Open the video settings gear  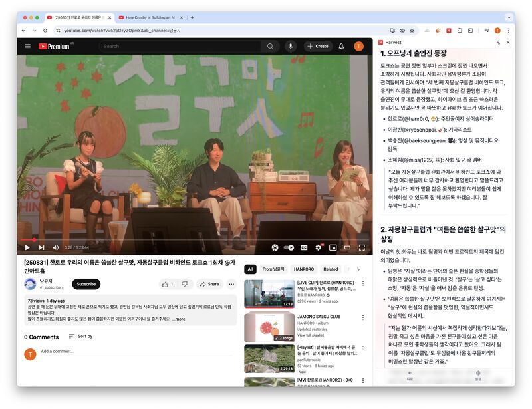click(x=319, y=247)
